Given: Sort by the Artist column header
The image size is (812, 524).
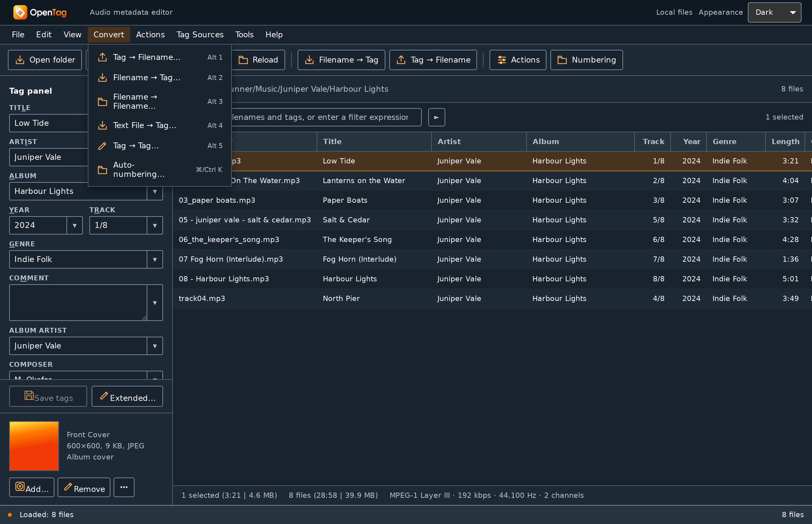Looking at the screenshot, I should click(x=479, y=141).
